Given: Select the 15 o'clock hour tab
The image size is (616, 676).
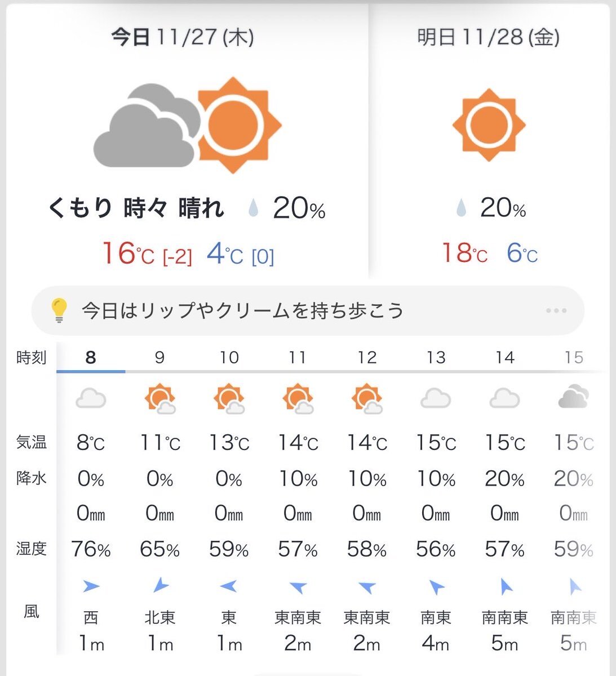Looking at the screenshot, I should (x=573, y=357).
